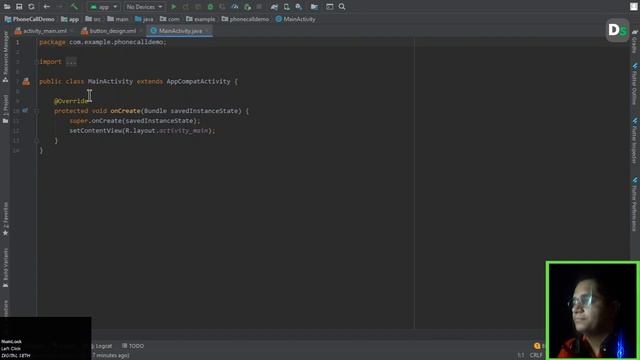Click the Stop square icon in toolbar

[x=259, y=7]
